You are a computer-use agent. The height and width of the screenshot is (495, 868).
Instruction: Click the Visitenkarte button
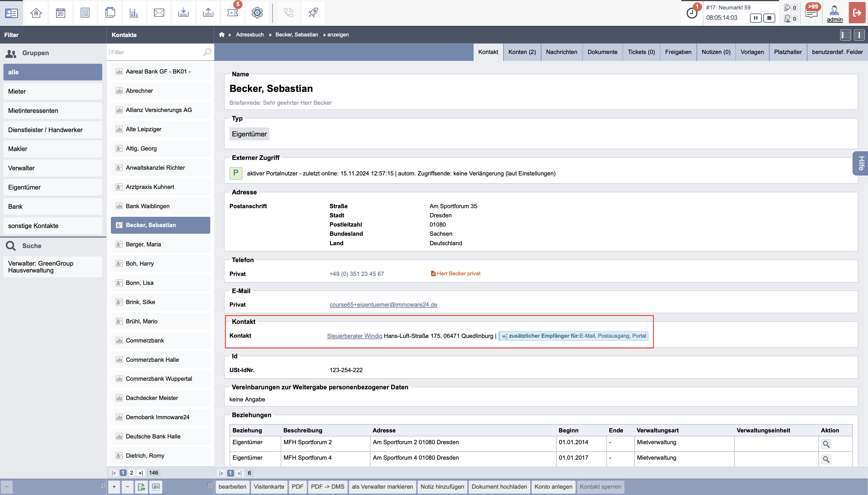pyautogui.click(x=269, y=486)
